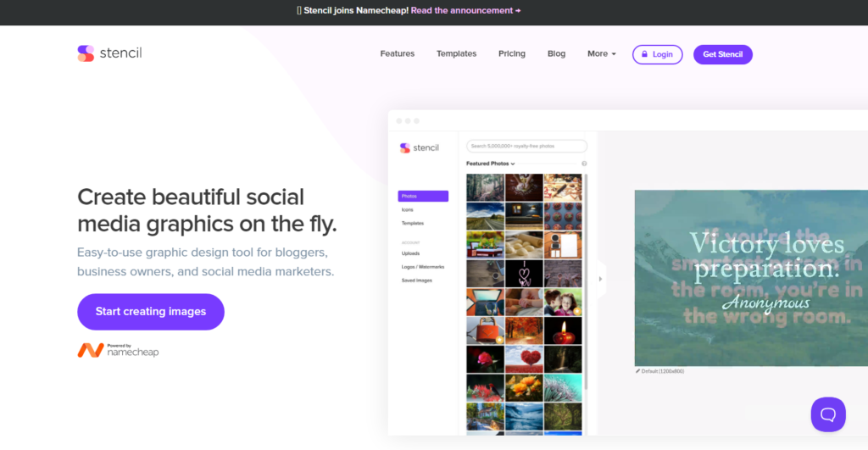Collapse the photo panel using the arrow handle
This screenshot has width=868, height=450.
coord(600,279)
